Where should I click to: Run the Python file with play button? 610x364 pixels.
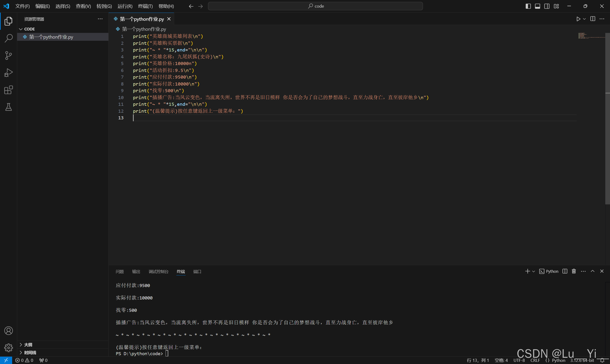coord(578,19)
